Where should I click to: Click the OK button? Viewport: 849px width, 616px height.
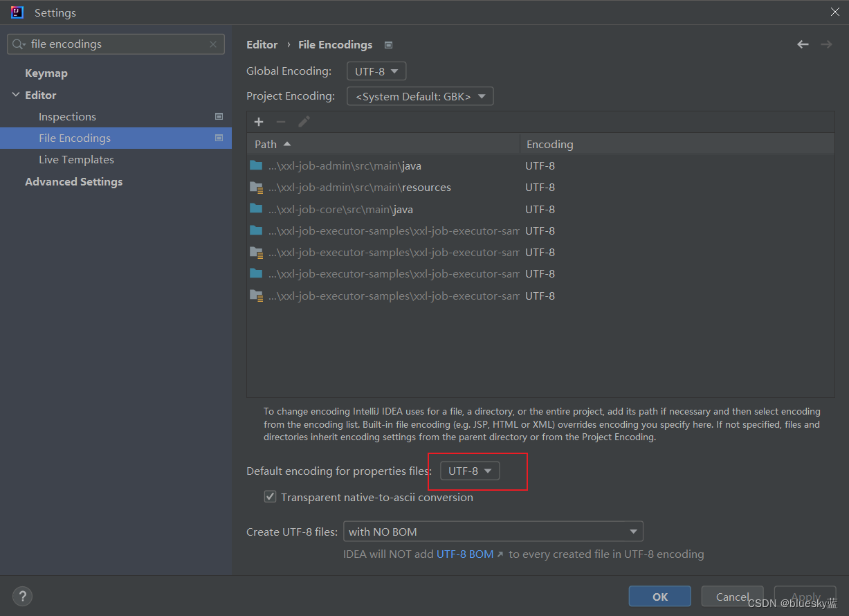coord(660,597)
